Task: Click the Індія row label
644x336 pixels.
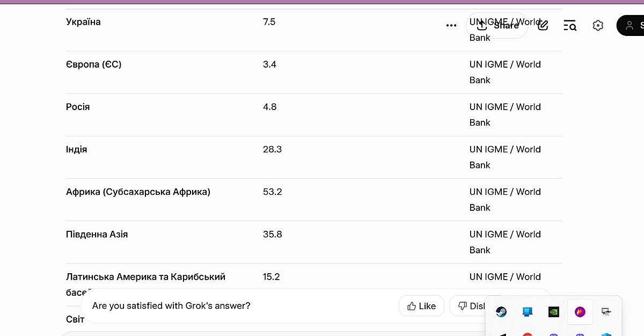Action: tap(76, 150)
